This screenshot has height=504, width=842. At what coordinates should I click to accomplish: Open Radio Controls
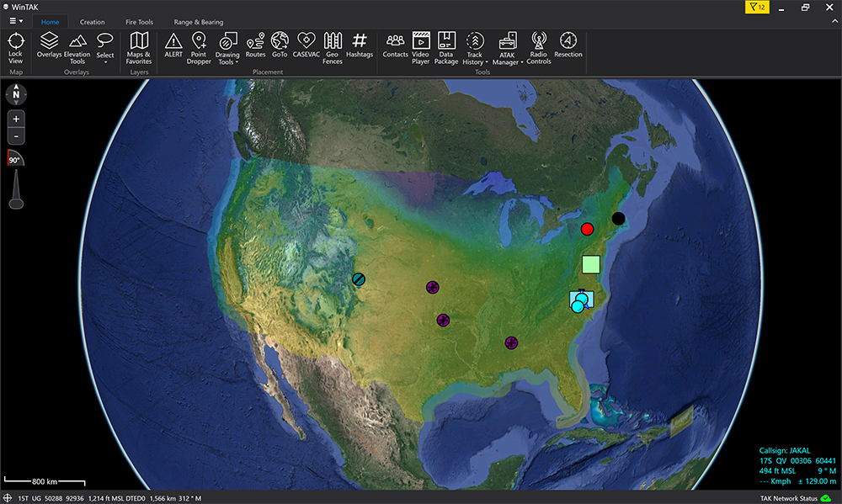(539, 45)
